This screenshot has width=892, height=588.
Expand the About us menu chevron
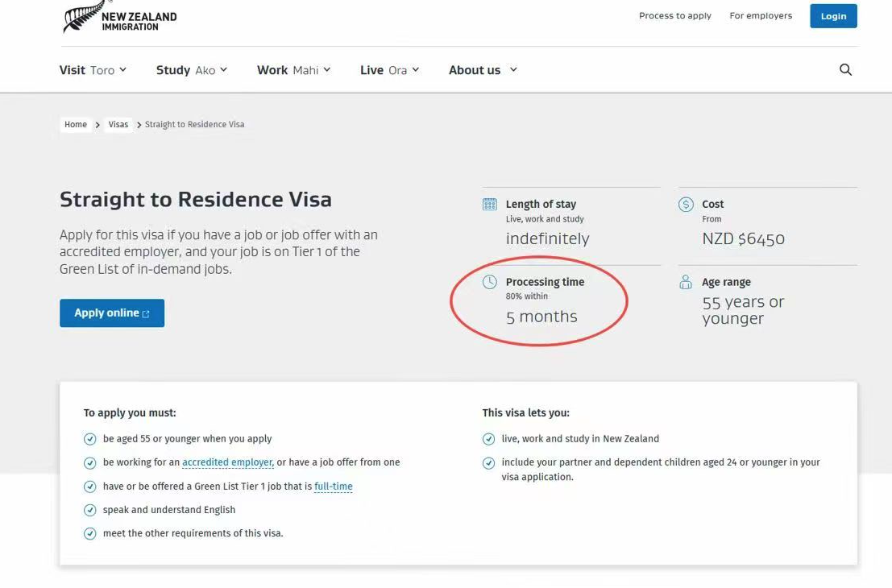click(x=513, y=70)
